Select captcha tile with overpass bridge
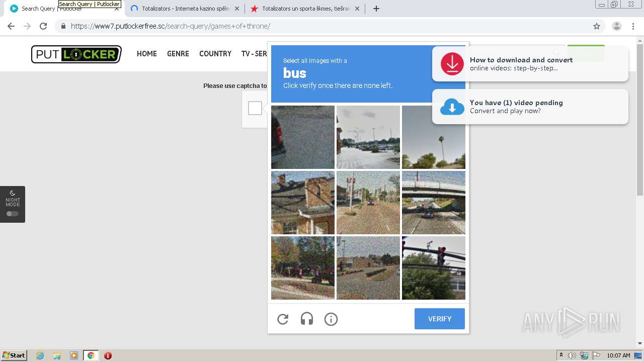Image resolution: width=644 pixels, height=362 pixels. 434,203
